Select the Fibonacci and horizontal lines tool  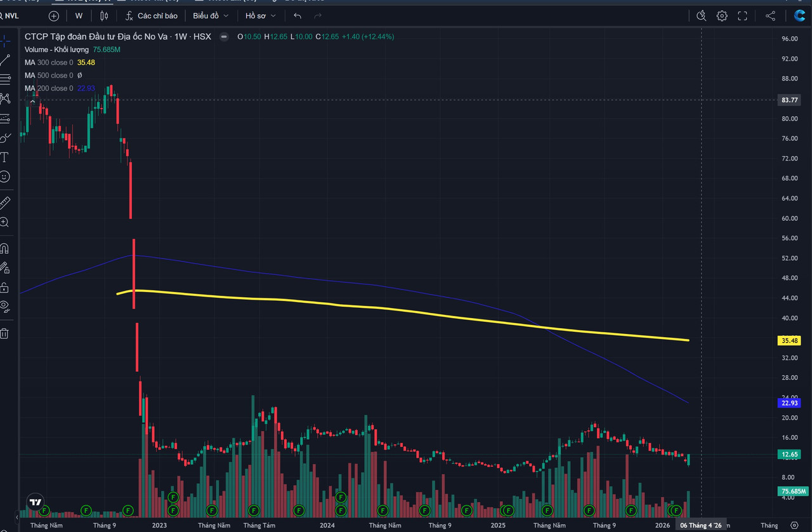[x=5, y=79]
